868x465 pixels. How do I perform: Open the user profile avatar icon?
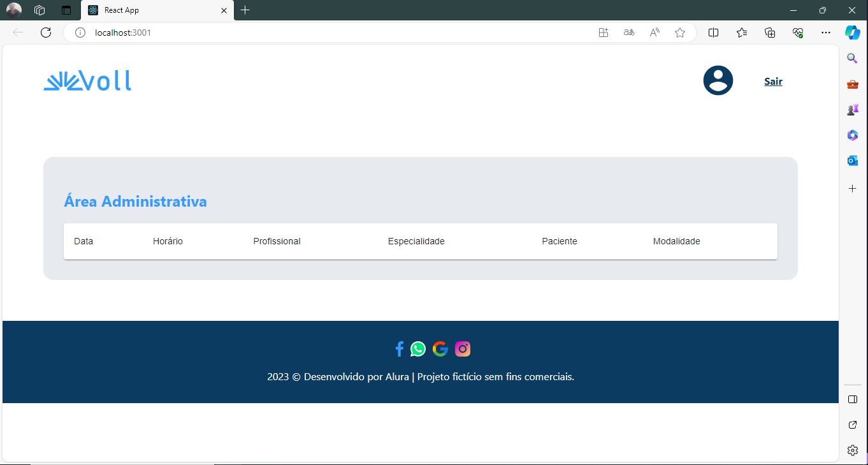tap(718, 81)
